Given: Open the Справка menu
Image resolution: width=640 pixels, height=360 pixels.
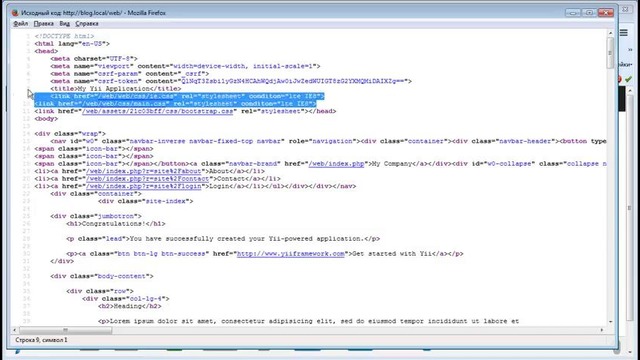Looking at the screenshot, I should [x=87, y=24].
